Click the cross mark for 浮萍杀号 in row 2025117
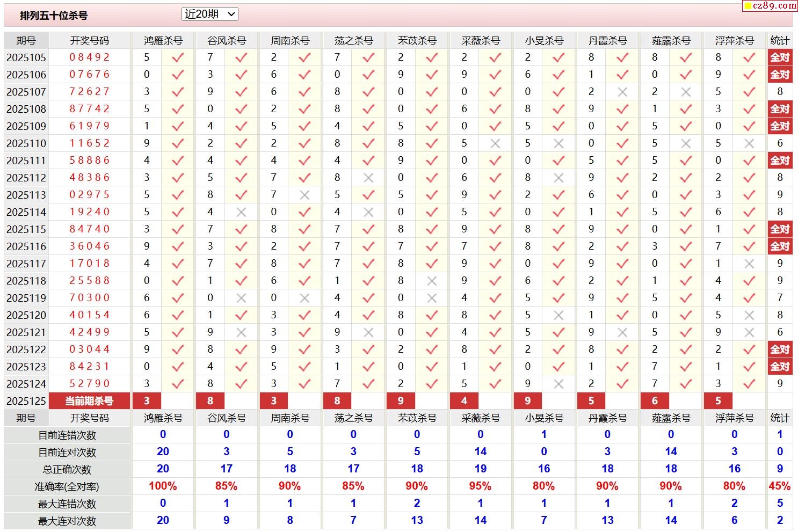798x532 pixels. (x=749, y=264)
